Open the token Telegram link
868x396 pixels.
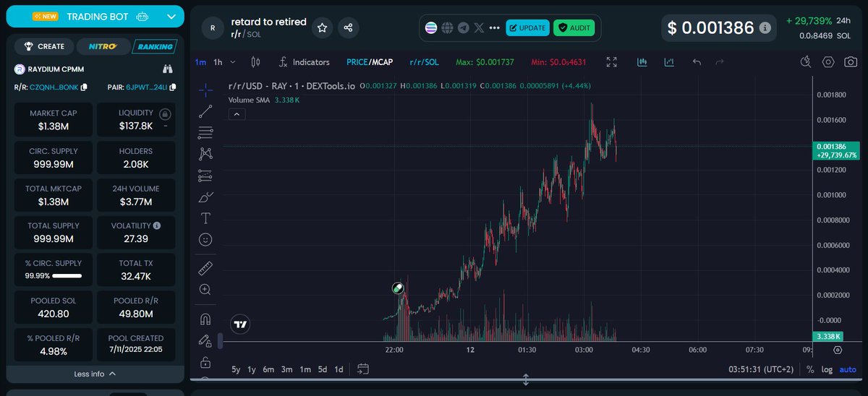click(x=464, y=28)
